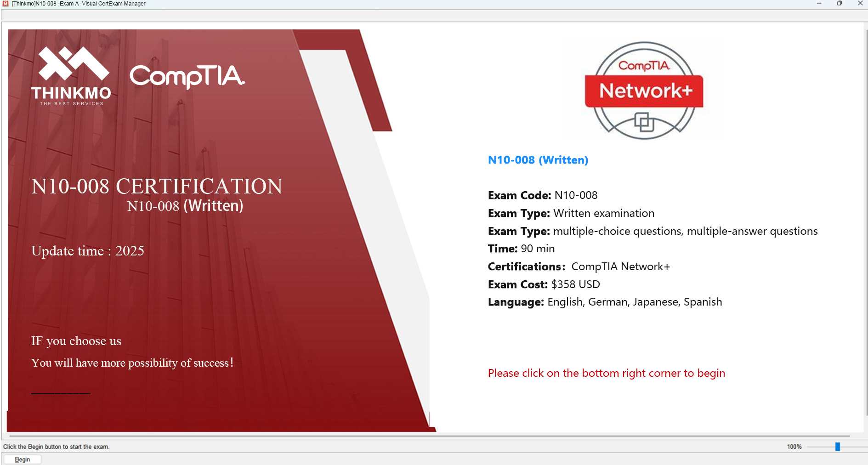
Task: Click the N10-008 (Written) blue heading
Action: coord(538,160)
